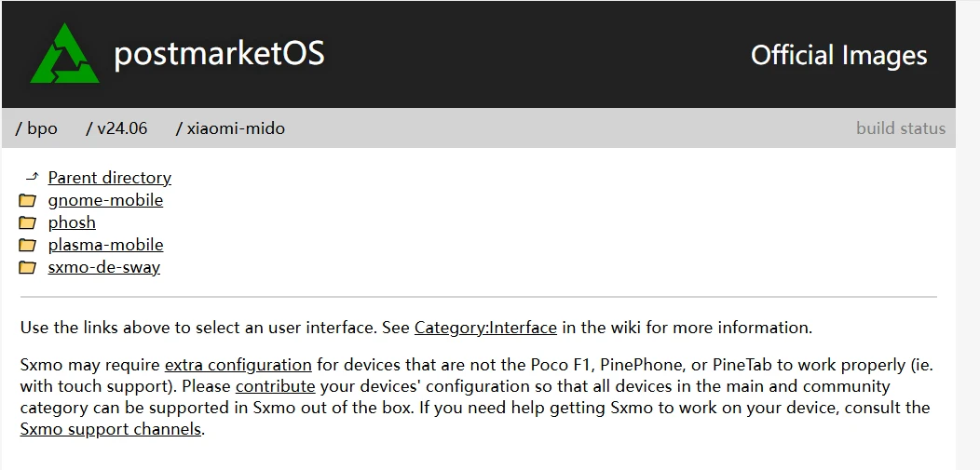The height and width of the screenshot is (470, 980).
Task: Click the postmarketOS green triangle logo
Action: pos(64,56)
